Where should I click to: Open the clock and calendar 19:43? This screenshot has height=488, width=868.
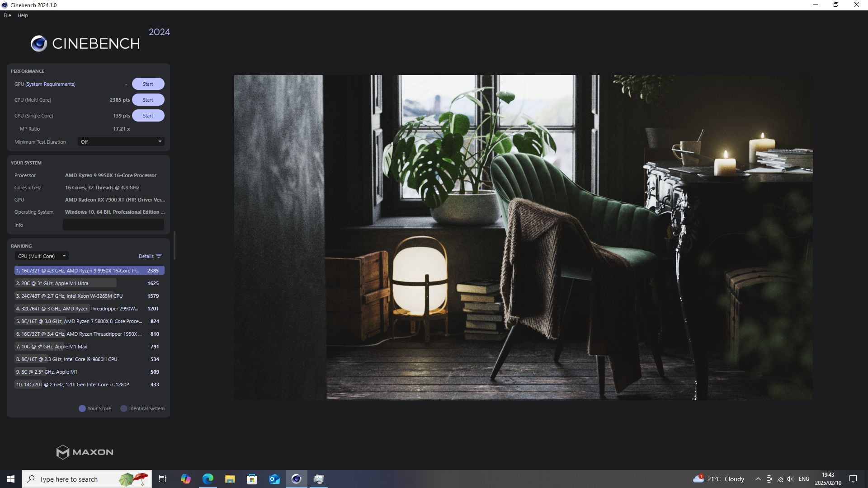tap(828, 479)
